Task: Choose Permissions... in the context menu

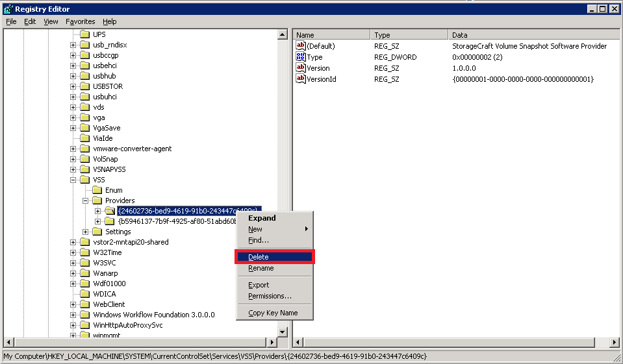Action: (x=275, y=296)
